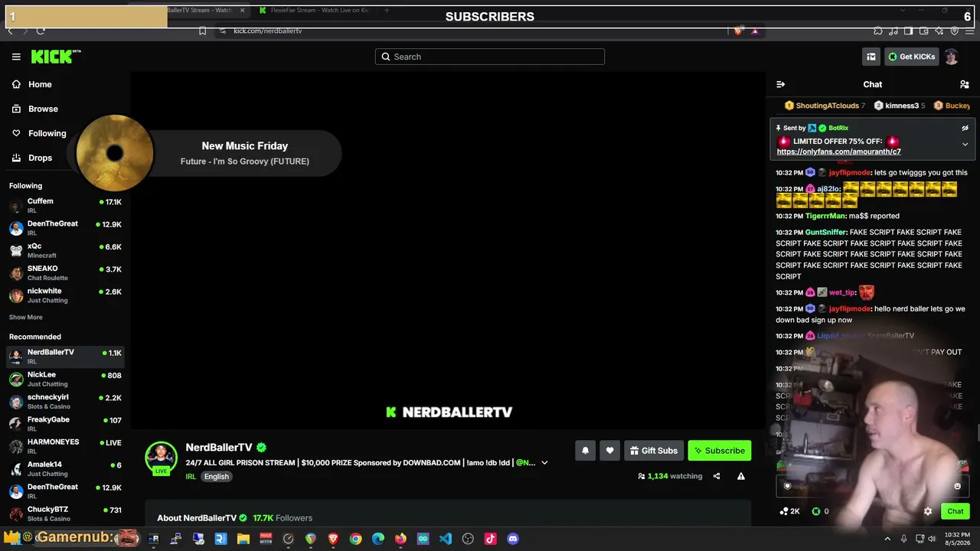Open Discord from the taskbar
The width and height of the screenshot is (980, 551).
point(513,539)
